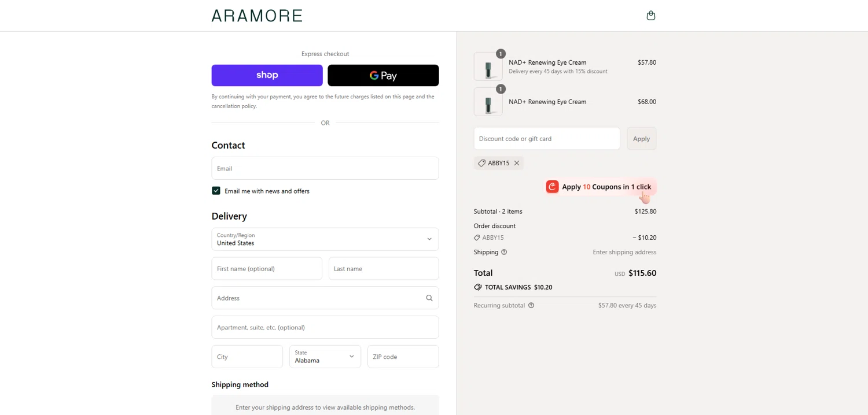Click the Email input field
868x415 pixels.
[325, 168]
